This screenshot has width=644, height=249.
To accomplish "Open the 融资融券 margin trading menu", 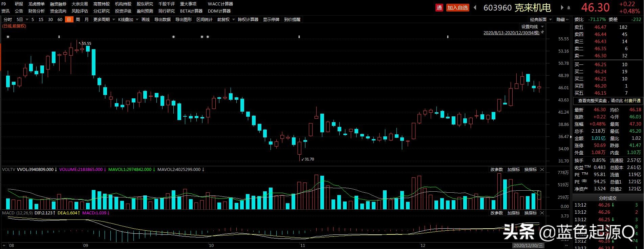I will coord(58,4).
